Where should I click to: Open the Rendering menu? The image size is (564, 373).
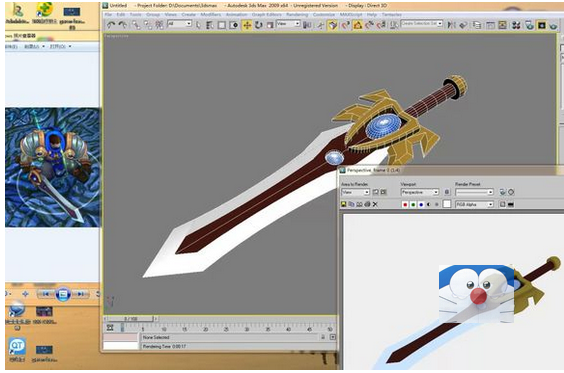pos(297,14)
